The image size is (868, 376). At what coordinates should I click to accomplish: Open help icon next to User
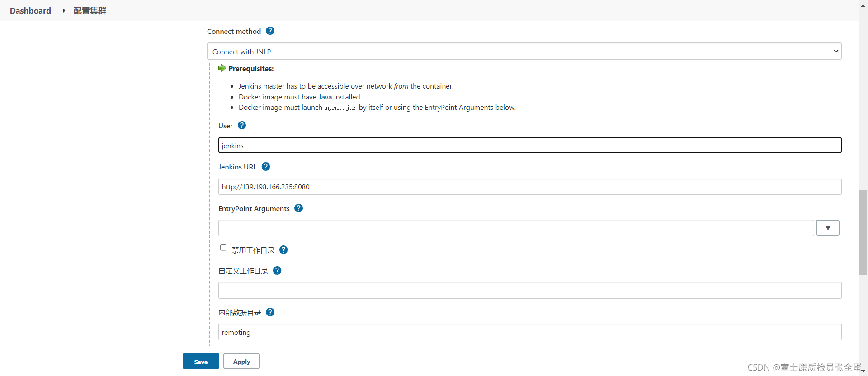(242, 125)
